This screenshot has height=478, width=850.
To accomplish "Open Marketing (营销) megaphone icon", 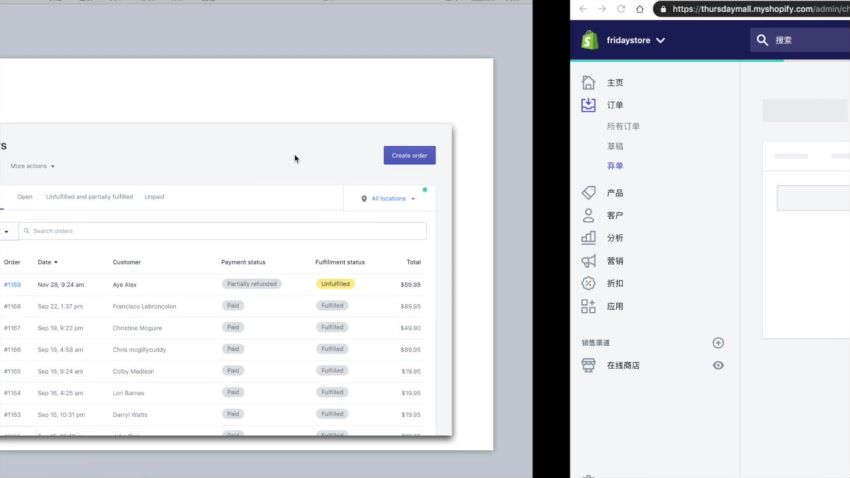I will (x=588, y=261).
